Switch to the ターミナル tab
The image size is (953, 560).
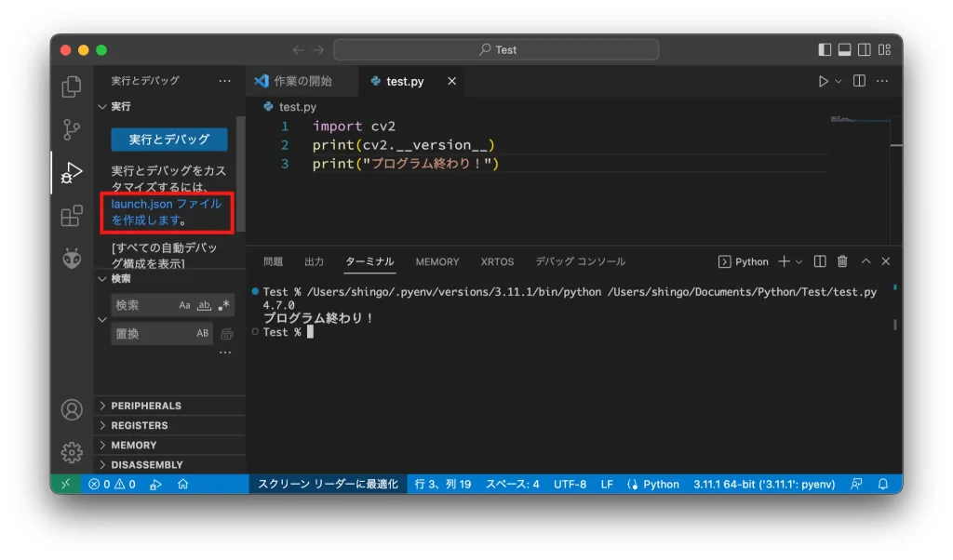tap(370, 261)
